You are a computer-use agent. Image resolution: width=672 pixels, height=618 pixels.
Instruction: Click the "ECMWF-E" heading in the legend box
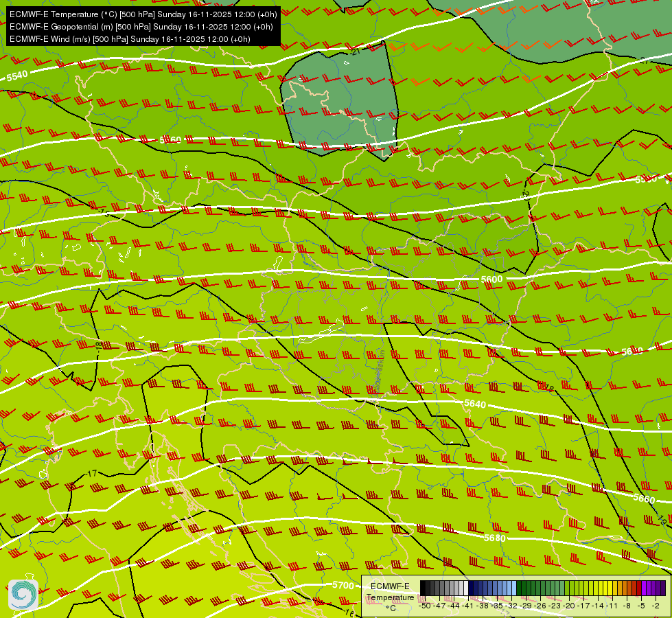pos(390,586)
